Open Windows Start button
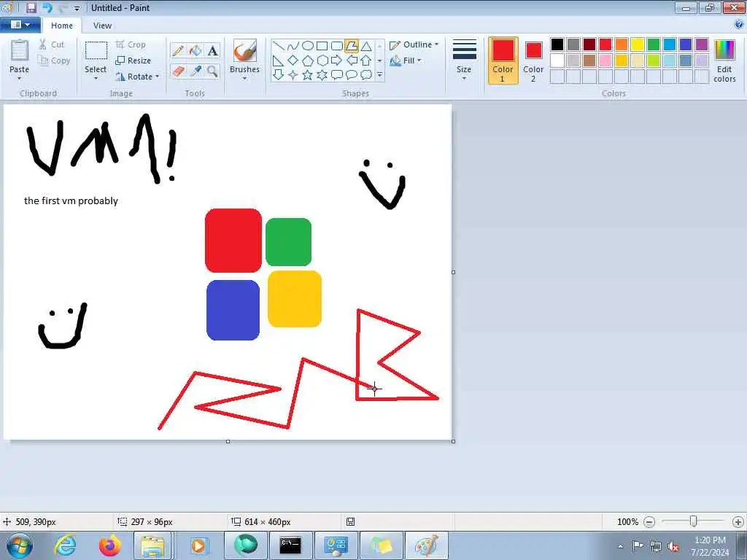The width and height of the screenshot is (747, 560). tap(20, 545)
